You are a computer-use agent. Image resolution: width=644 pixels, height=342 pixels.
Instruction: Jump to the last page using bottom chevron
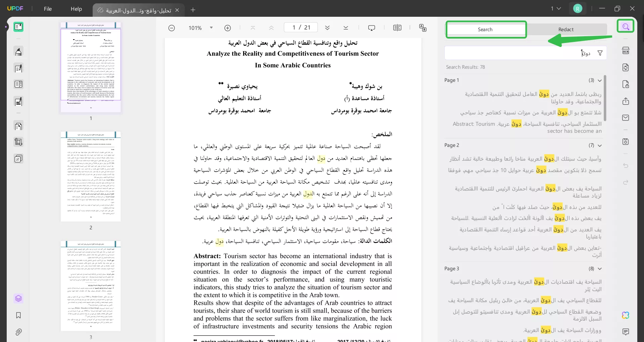(x=346, y=28)
